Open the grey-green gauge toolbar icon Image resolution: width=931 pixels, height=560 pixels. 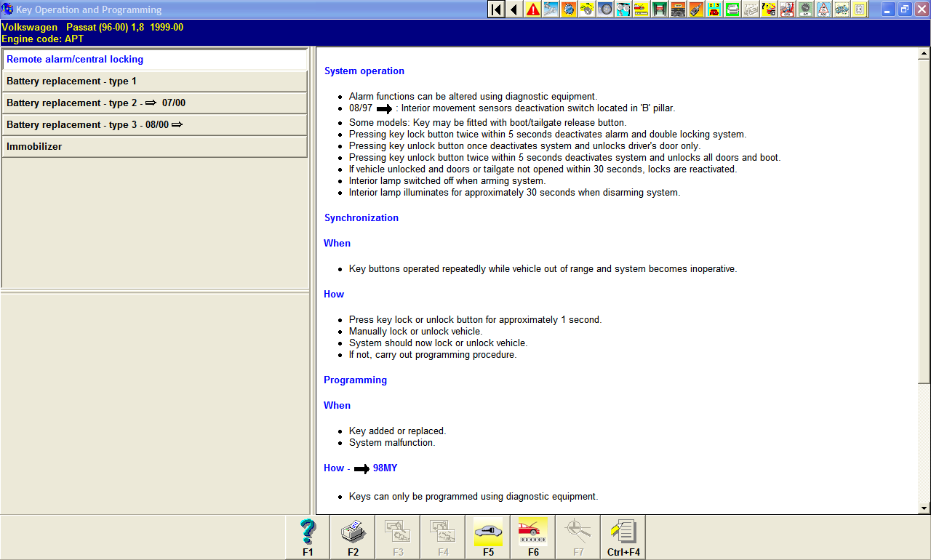pyautogui.click(x=805, y=9)
